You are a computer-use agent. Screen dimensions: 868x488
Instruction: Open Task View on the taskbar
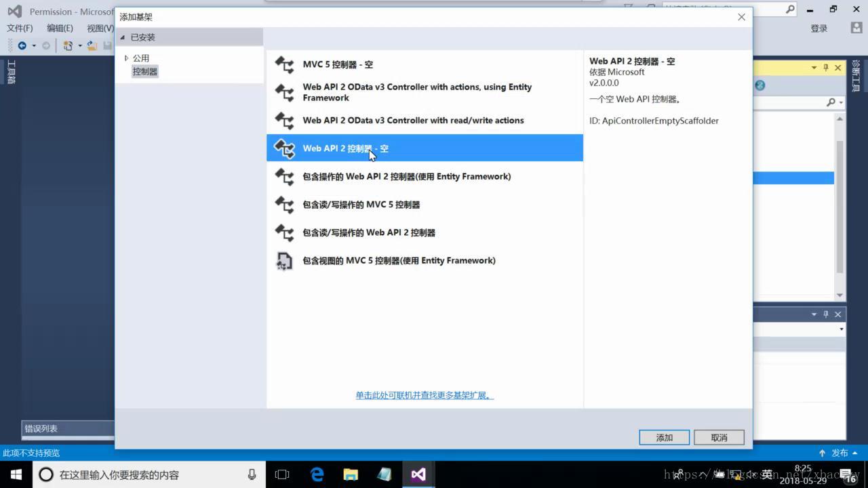point(282,474)
